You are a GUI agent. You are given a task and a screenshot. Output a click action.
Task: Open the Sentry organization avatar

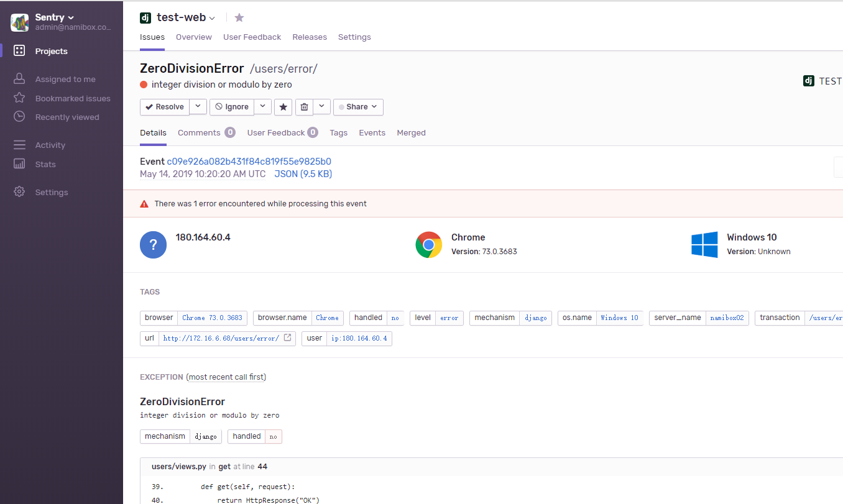tap(20, 22)
